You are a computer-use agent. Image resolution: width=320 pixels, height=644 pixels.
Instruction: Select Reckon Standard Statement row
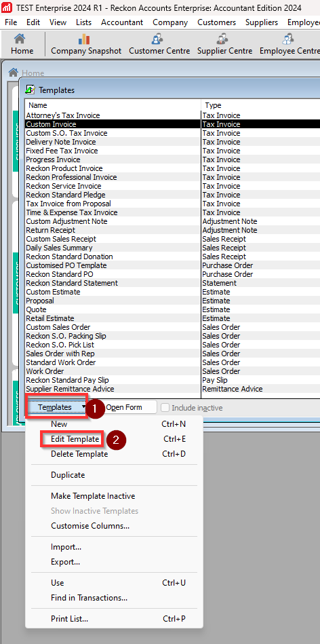(172, 283)
